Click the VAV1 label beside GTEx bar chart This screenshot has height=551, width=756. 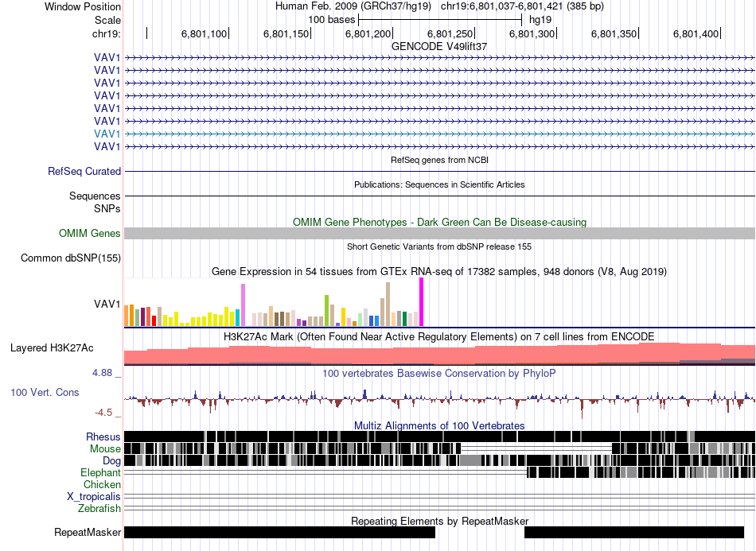coord(107,304)
